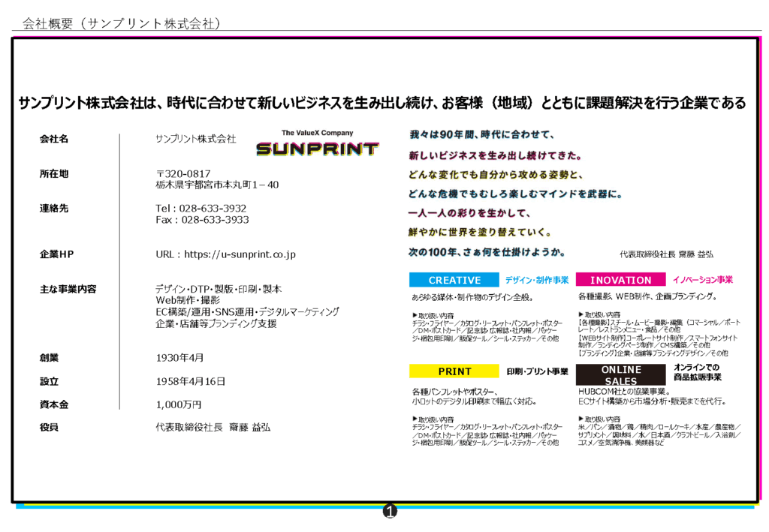769x532 pixels.
Task: Select the CREATIVE blue label
Action: (x=454, y=280)
